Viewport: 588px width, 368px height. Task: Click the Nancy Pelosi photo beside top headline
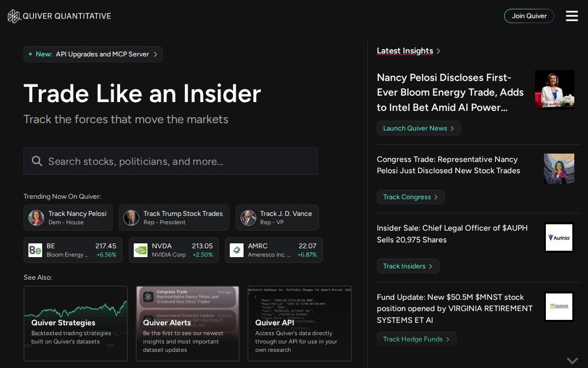click(x=555, y=89)
